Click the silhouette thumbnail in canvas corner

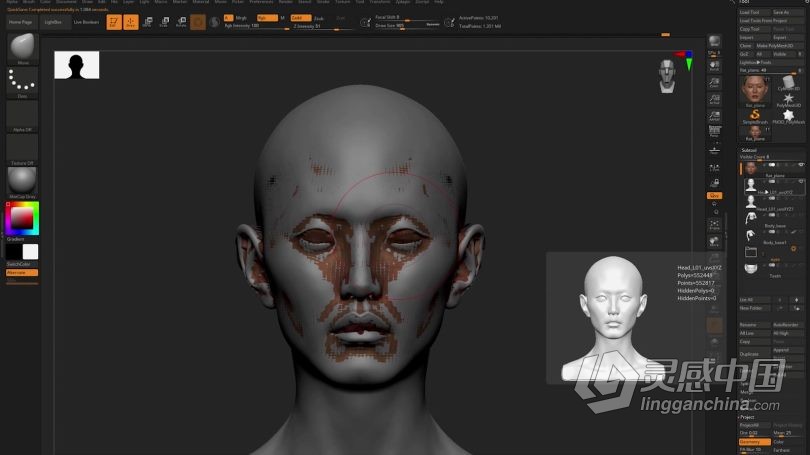point(76,65)
